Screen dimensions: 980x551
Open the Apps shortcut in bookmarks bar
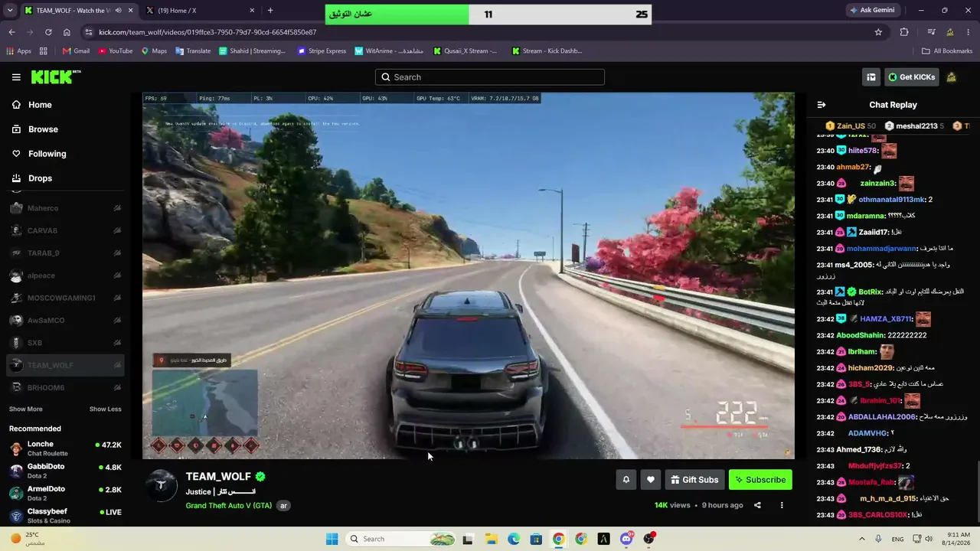[x=19, y=51]
